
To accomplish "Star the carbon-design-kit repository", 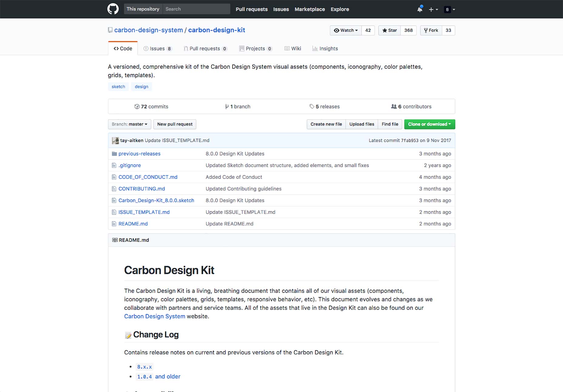I will pos(389,30).
